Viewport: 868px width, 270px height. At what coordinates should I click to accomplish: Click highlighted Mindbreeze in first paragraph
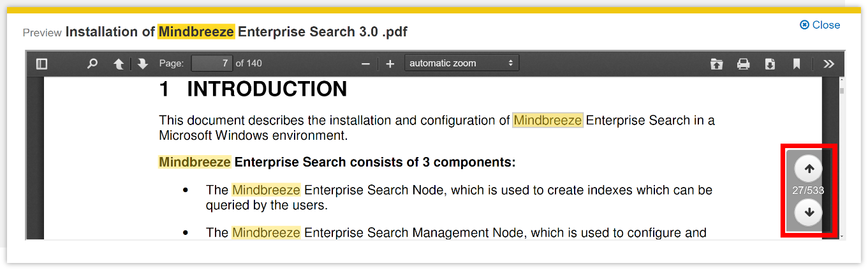point(548,120)
